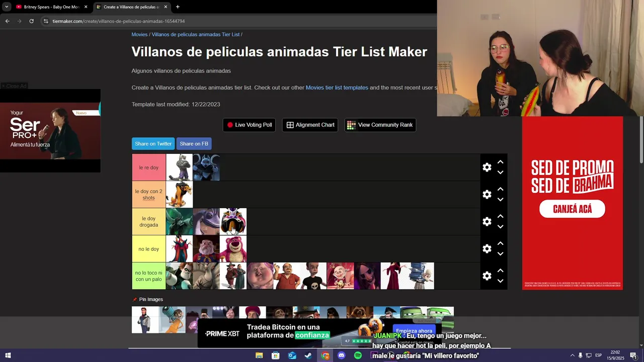
Task: Expand the browser tab search dropdown
Action: [x=7, y=7]
